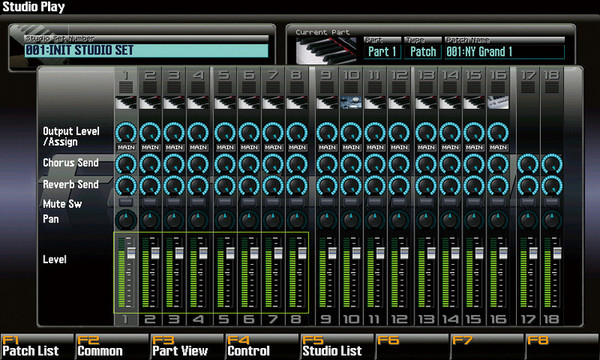Click the empty F6 function button
Screen dimensions: 600x360
412,347
